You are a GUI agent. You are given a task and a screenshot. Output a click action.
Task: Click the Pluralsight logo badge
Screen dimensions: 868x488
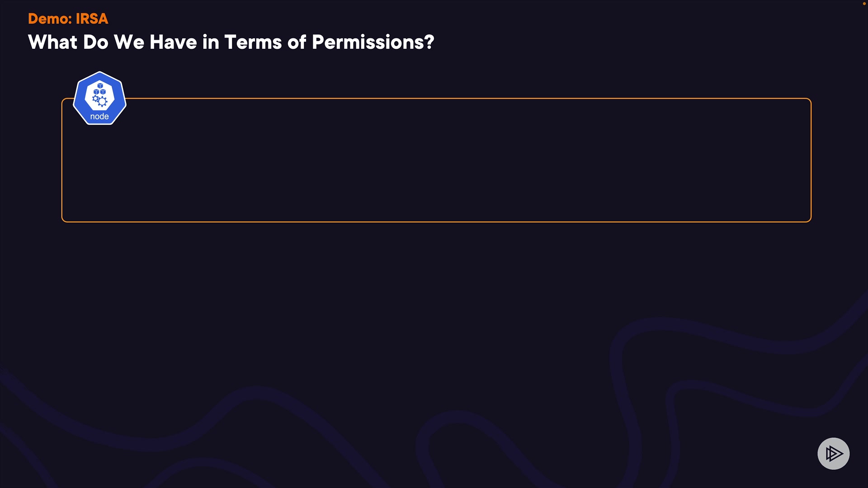point(833,453)
